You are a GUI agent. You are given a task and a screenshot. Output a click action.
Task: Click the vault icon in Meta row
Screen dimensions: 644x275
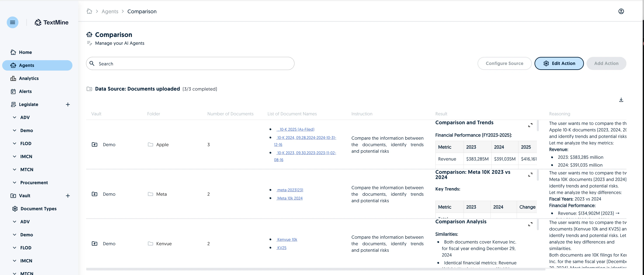point(95,194)
